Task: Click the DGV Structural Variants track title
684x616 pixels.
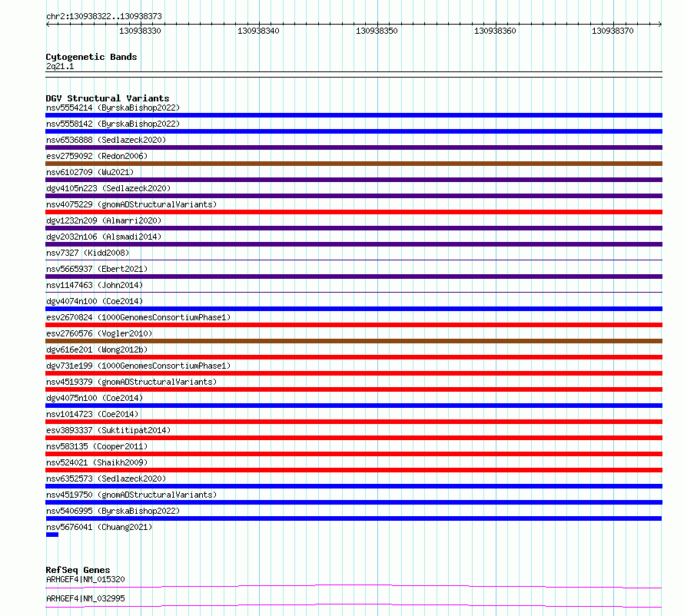Action: pos(108,98)
